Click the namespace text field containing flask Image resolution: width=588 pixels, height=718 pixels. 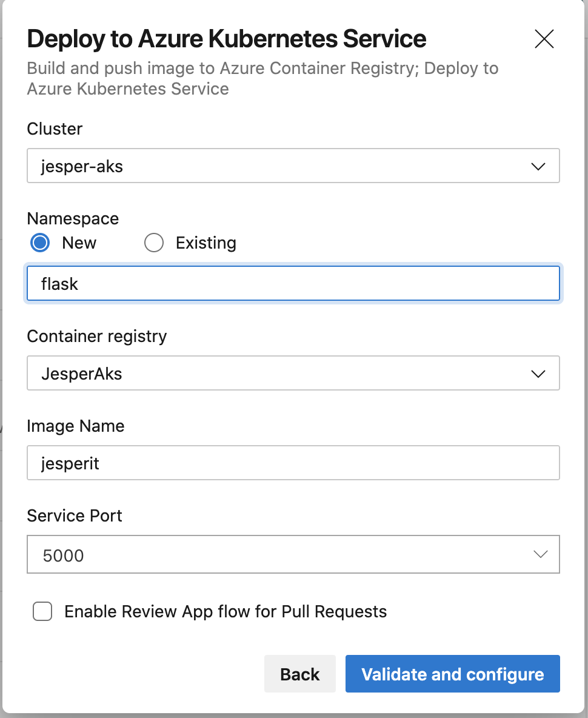click(293, 283)
